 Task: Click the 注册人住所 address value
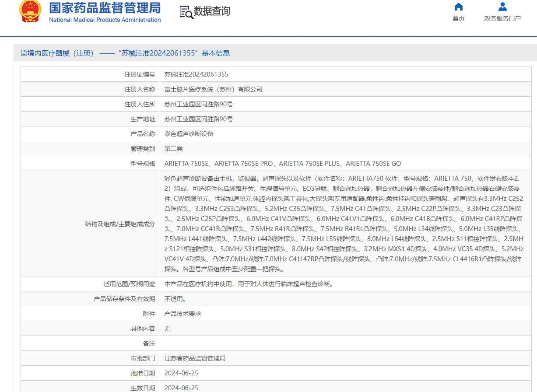pyautogui.click(x=198, y=104)
